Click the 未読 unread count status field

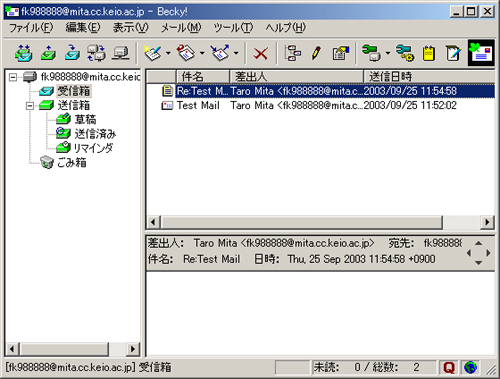click(x=373, y=367)
